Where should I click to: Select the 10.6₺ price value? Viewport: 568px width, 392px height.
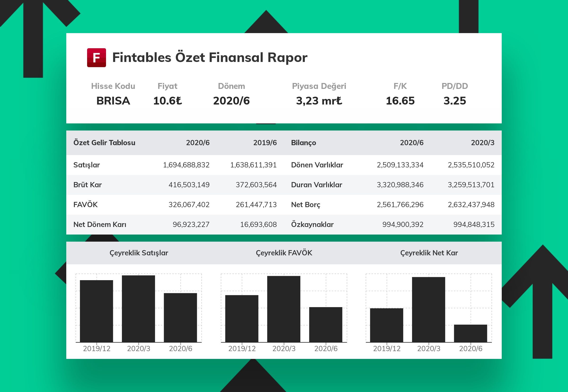[x=168, y=101]
